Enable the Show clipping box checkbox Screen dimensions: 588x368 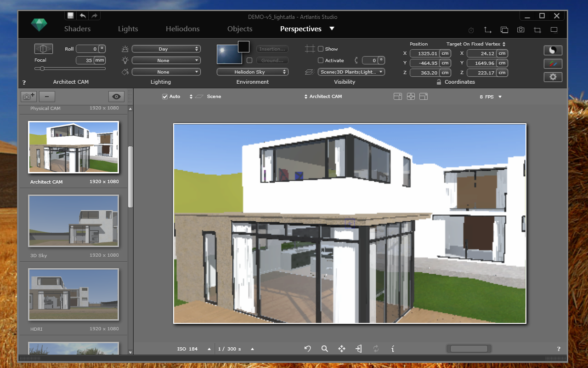click(x=321, y=49)
